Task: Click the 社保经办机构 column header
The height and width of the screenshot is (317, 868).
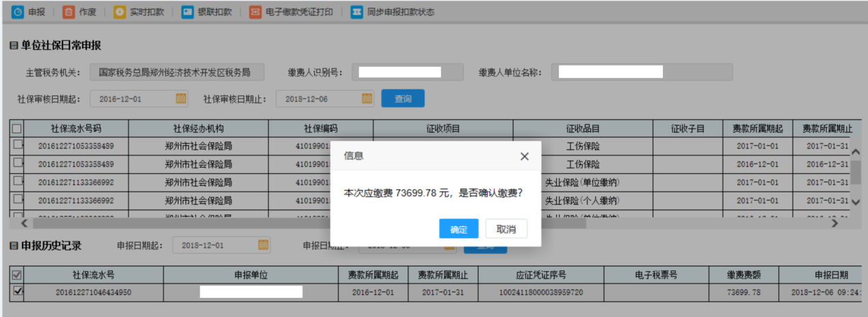Action: [x=198, y=128]
